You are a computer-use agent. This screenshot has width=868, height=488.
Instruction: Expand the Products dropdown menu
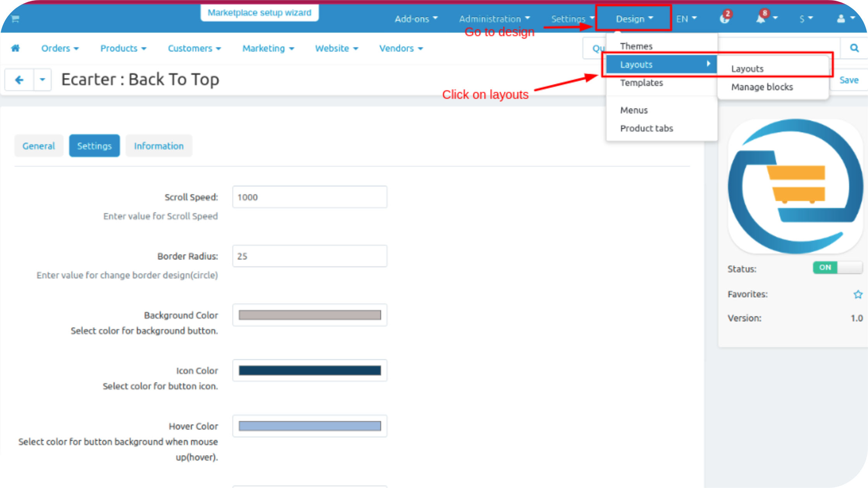click(123, 48)
